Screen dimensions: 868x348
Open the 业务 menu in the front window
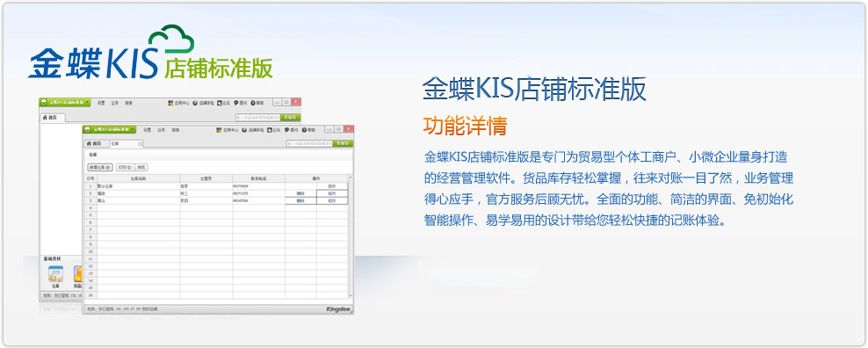point(161,130)
